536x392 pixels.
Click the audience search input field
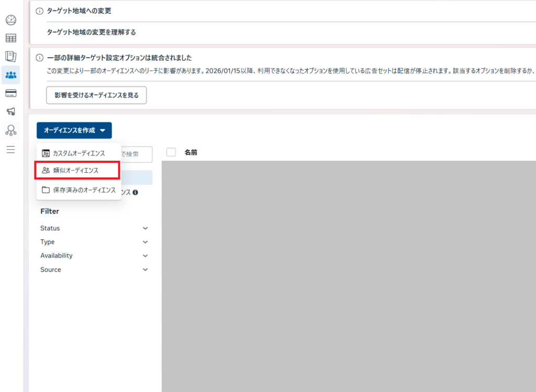[136, 154]
